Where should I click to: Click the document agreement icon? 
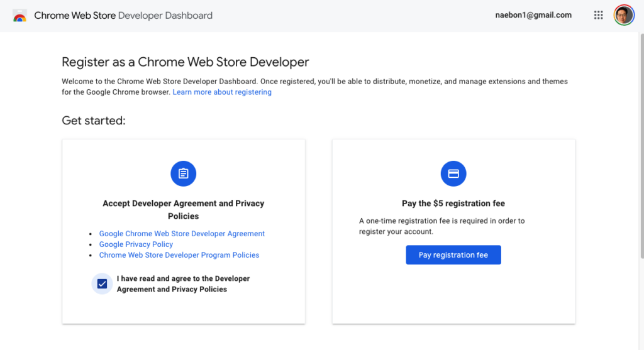click(184, 173)
